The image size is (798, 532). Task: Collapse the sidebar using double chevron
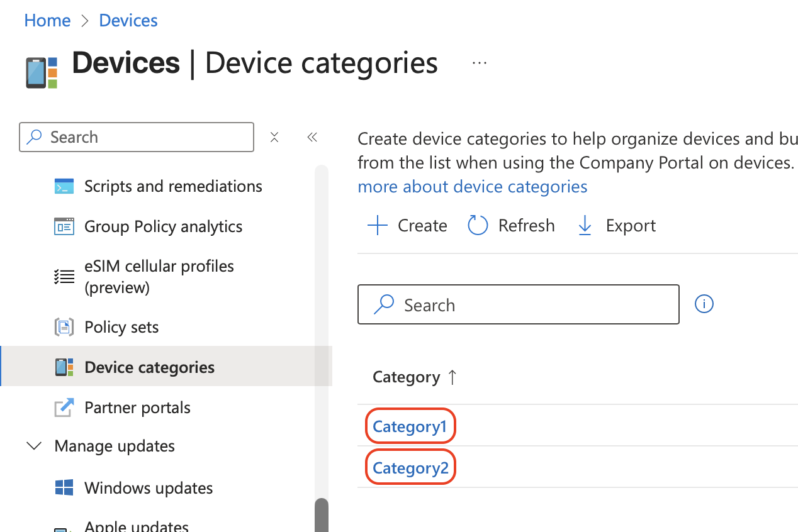(x=312, y=137)
